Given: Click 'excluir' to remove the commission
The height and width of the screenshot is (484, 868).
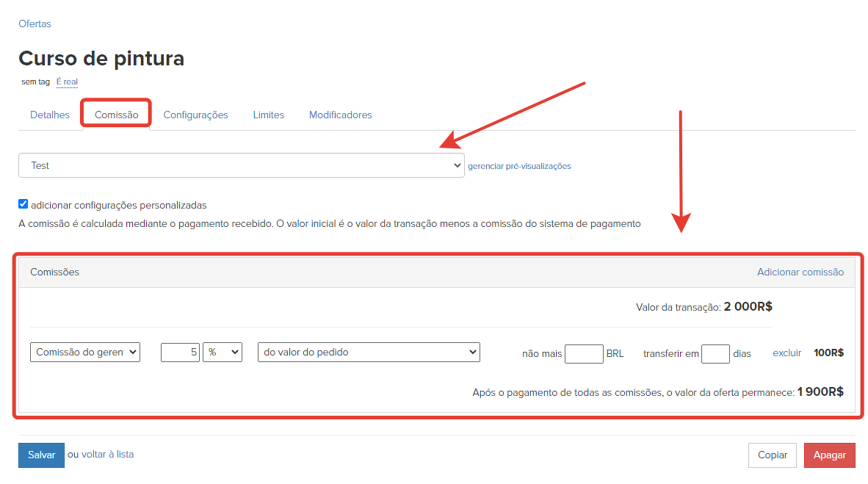Looking at the screenshot, I should pyautogui.click(x=786, y=353).
